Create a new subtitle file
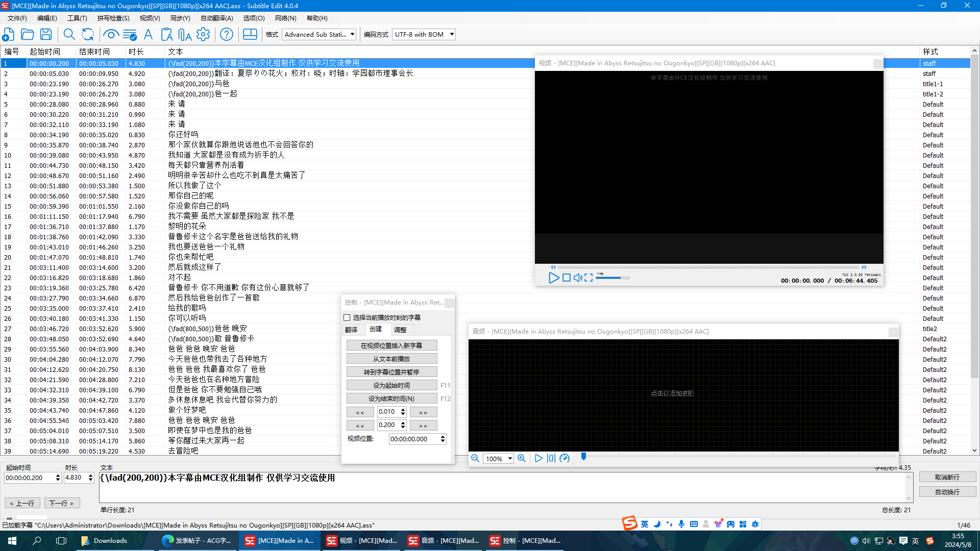Screen dimensions: 980x551 9,34
